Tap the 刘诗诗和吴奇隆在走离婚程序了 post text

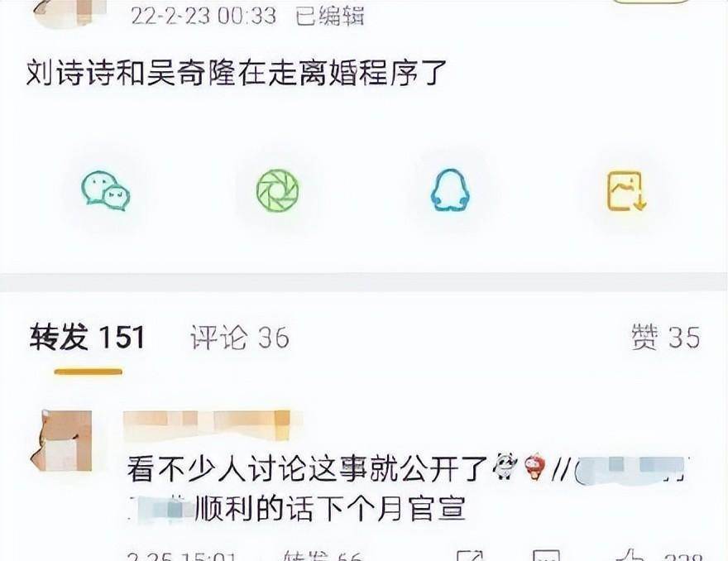point(237,73)
